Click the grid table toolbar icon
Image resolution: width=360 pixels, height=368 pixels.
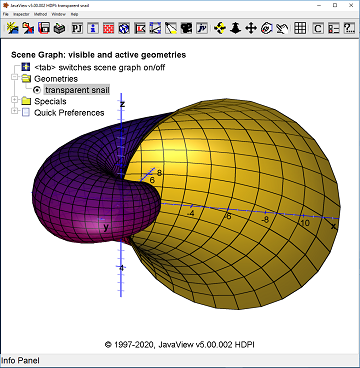click(300, 28)
